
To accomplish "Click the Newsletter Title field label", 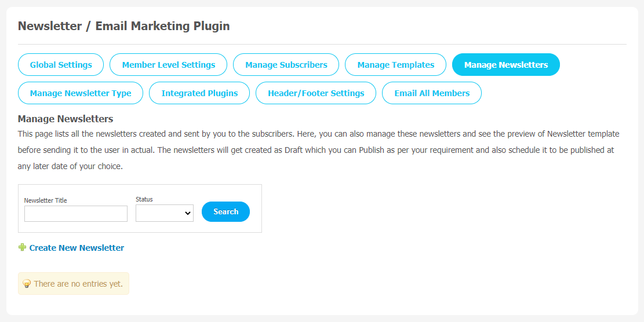I will coord(46,200).
